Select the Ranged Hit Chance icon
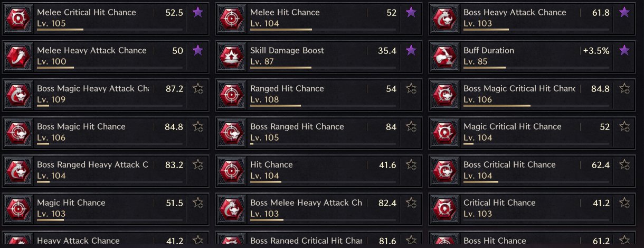 point(232,95)
